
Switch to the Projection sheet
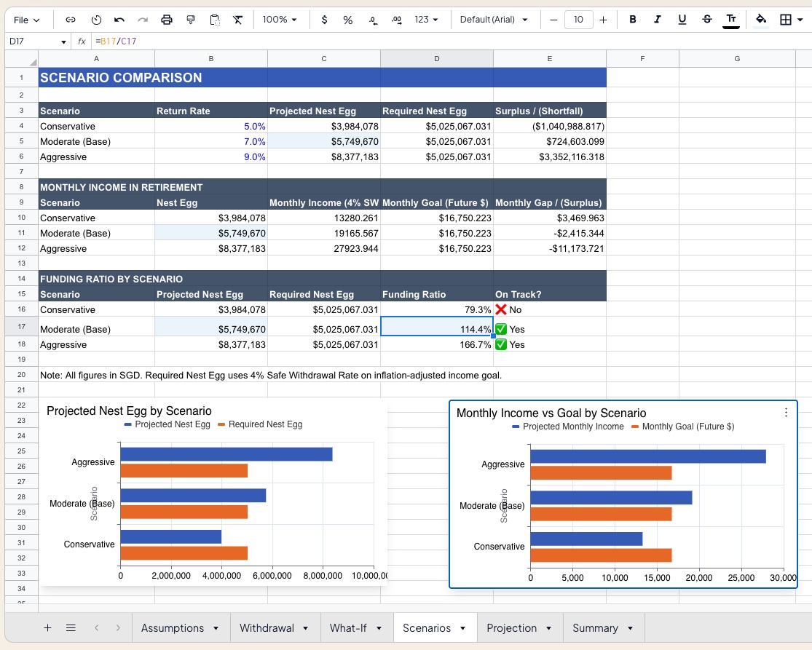pyautogui.click(x=512, y=628)
